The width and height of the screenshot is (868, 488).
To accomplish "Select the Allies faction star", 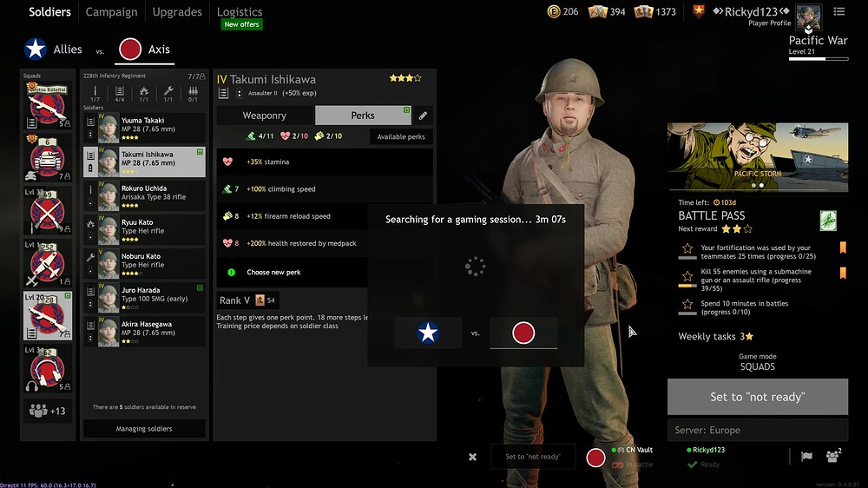I will 36,49.
